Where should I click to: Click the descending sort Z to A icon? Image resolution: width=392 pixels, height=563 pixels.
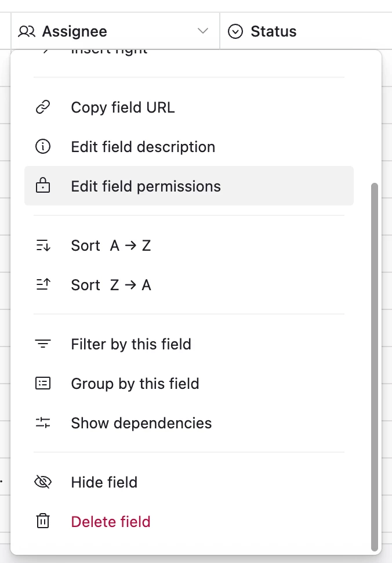point(43,285)
